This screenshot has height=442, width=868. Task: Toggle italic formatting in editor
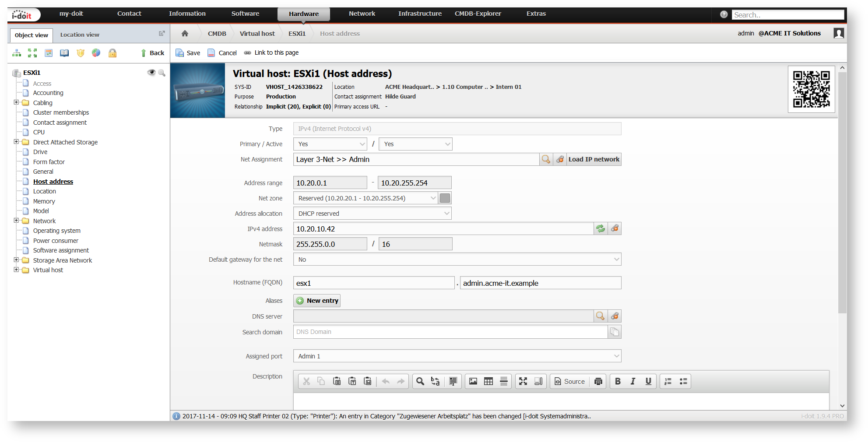click(x=633, y=381)
